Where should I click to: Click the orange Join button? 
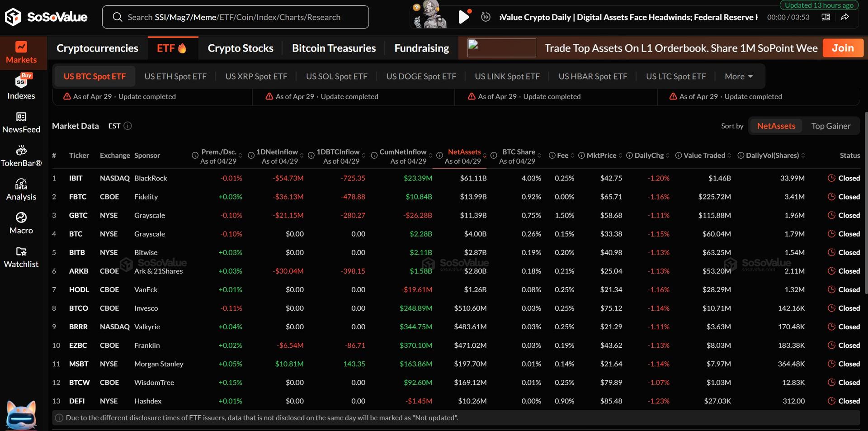point(843,48)
